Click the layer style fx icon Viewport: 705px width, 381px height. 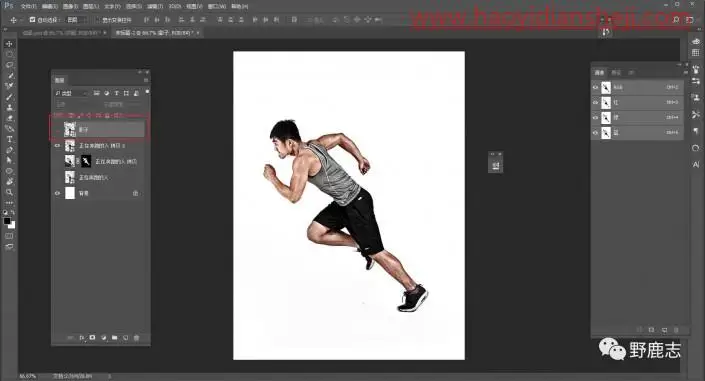point(81,337)
